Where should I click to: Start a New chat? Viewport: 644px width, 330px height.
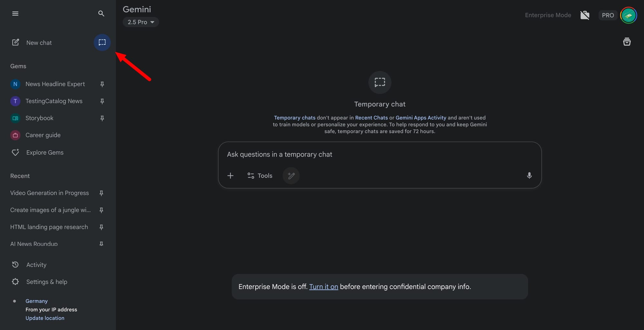point(39,43)
